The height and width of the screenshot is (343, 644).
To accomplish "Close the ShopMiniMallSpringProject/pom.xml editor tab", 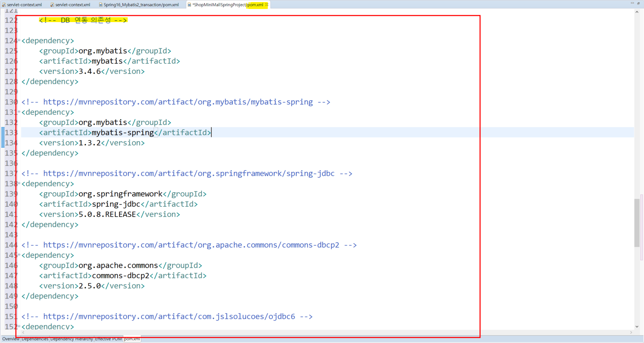I will (x=267, y=4).
